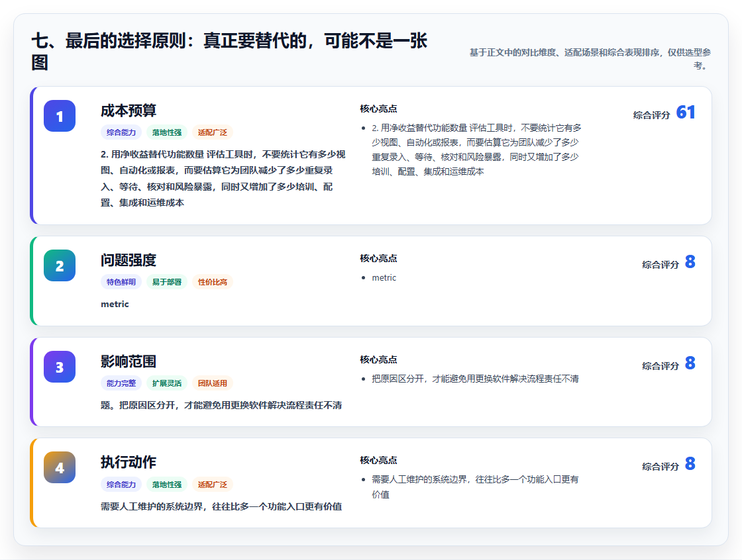Click 核心亮点 heading in 成本预算 card
The width and height of the screenshot is (742, 560).
click(378, 109)
